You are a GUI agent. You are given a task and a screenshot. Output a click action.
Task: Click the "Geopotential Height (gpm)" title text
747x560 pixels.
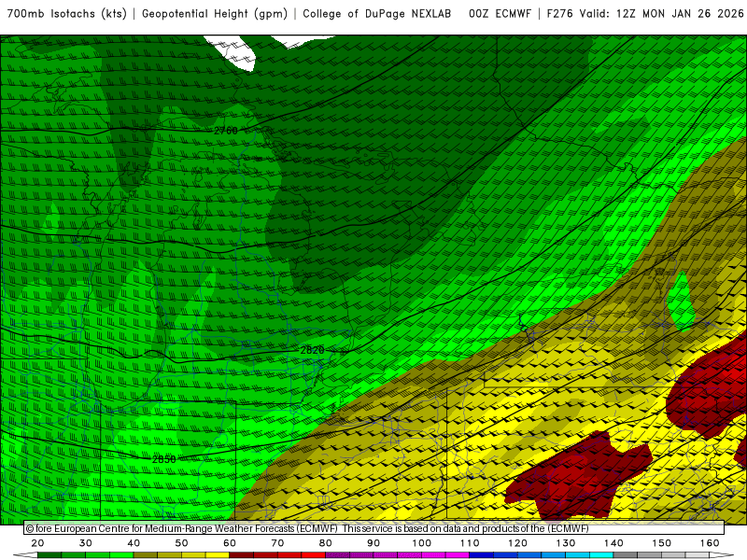point(215,14)
